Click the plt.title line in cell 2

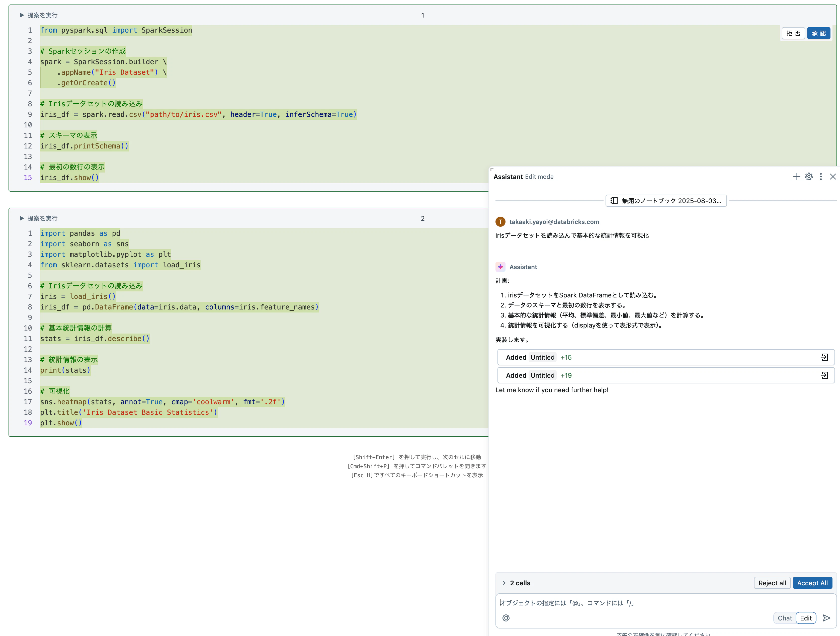[x=129, y=412]
